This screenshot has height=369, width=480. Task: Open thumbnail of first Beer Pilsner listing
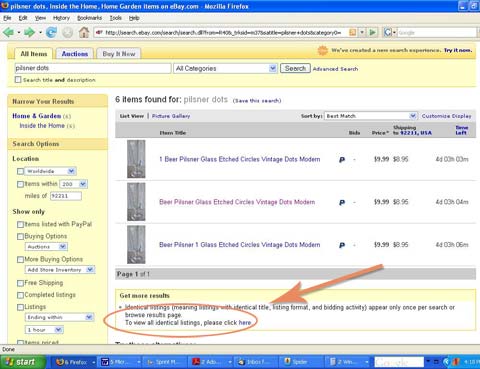pyautogui.click(x=136, y=159)
